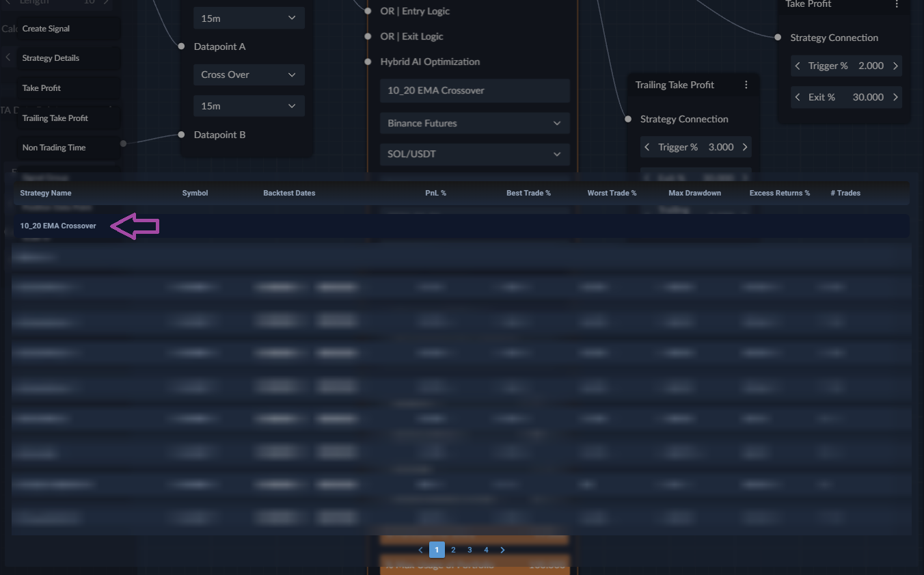The height and width of the screenshot is (575, 924).
Task: Sort by Best Trade % column header
Action: (528, 193)
